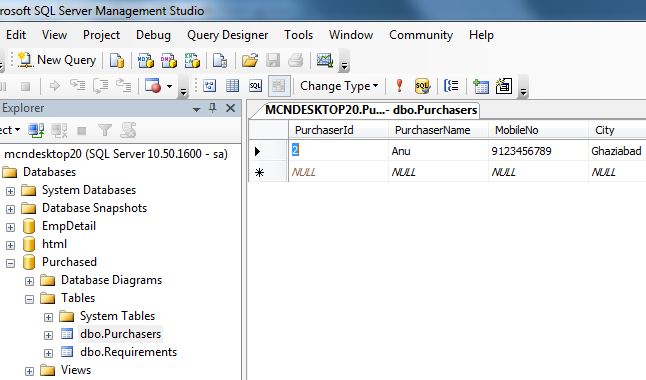Click the Stop Debugging square icon
This screenshot has height=380, width=646.
(26, 86)
